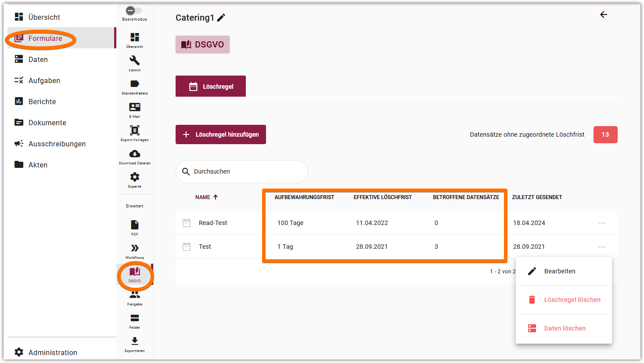Image resolution: width=644 pixels, height=363 pixels.
Task: Open Übersicht in main navigation
Action: coord(61,17)
